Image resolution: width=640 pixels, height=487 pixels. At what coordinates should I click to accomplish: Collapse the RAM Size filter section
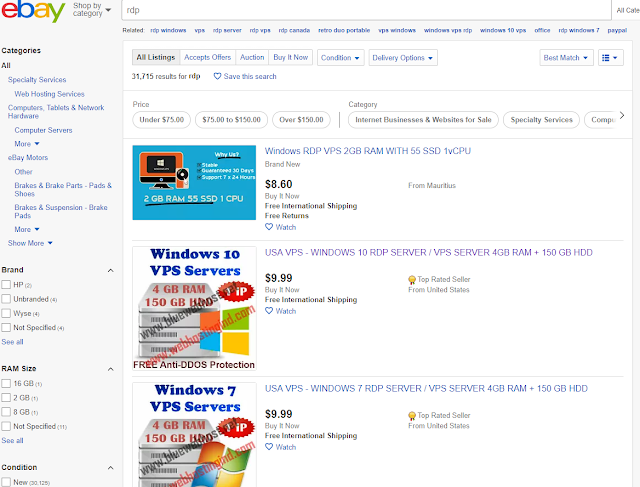110,369
